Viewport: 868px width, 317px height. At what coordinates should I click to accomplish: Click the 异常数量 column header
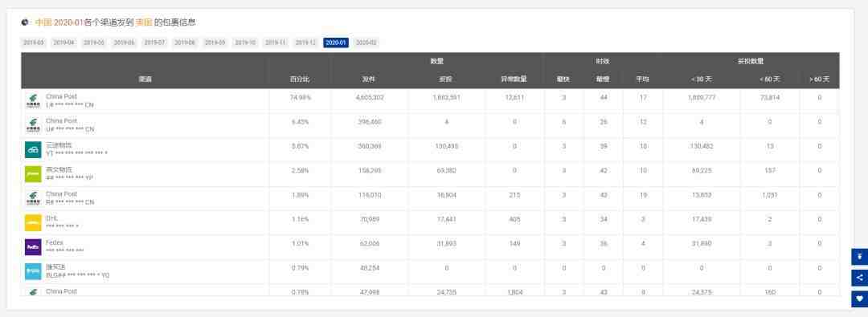tap(514, 79)
